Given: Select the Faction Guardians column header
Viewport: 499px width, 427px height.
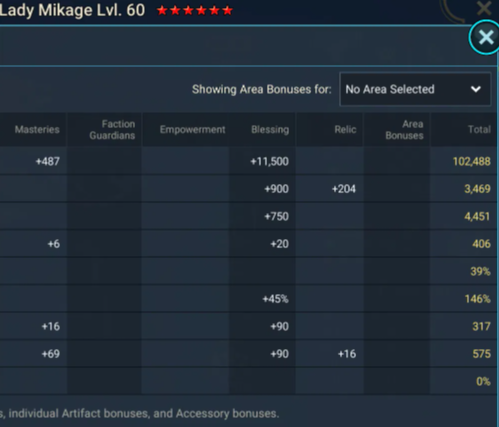Looking at the screenshot, I should [112, 130].
